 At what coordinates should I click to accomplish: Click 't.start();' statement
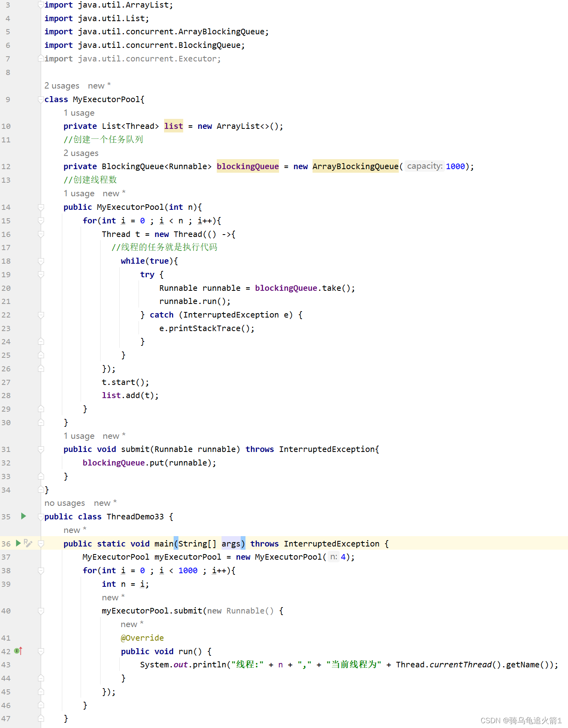coord(125,382)
